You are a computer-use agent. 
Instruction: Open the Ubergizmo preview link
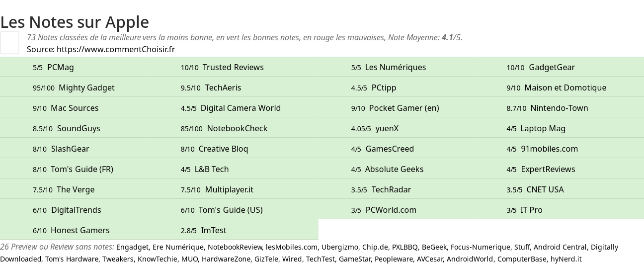point(339,247)
